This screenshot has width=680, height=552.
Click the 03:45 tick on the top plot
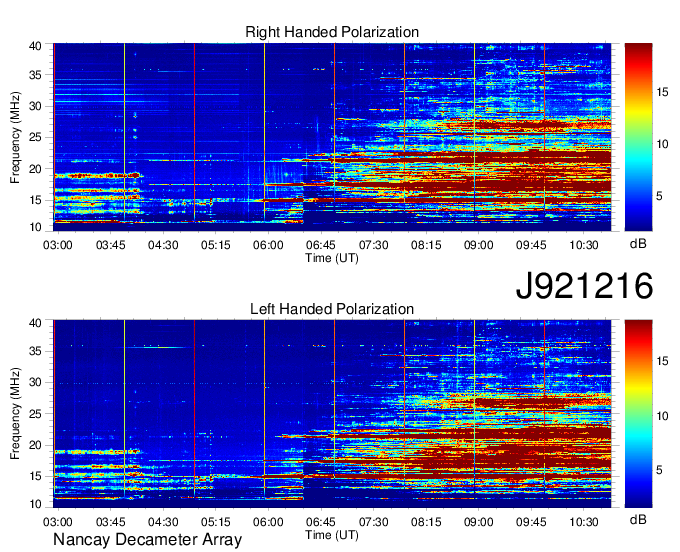pos(111,245)
